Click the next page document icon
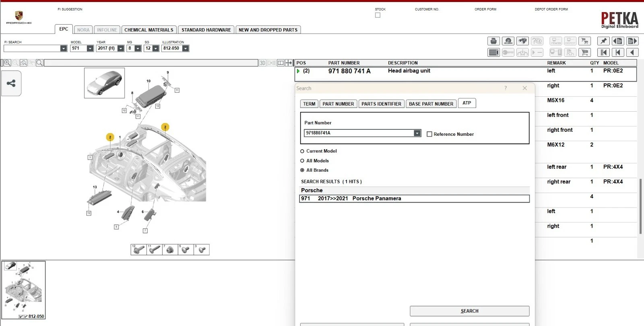This screenshot has width=644, height=326. pos(632,41)
